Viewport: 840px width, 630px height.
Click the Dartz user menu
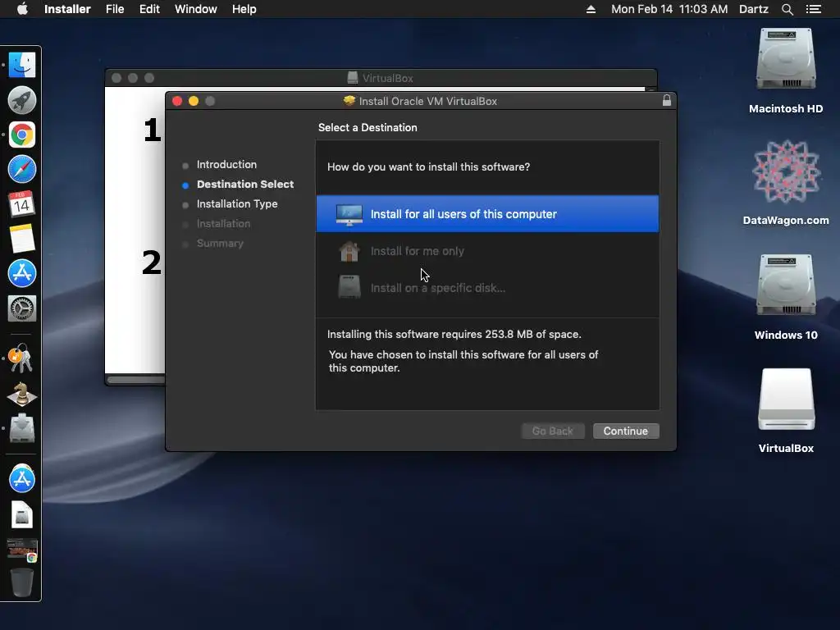[x=753, y=9]
